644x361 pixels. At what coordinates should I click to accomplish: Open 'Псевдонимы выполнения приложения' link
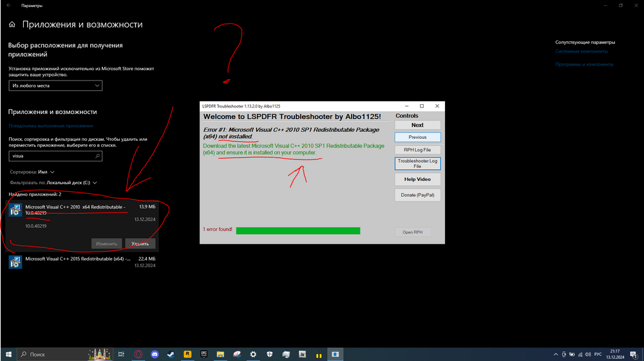(x=50, y=126)
